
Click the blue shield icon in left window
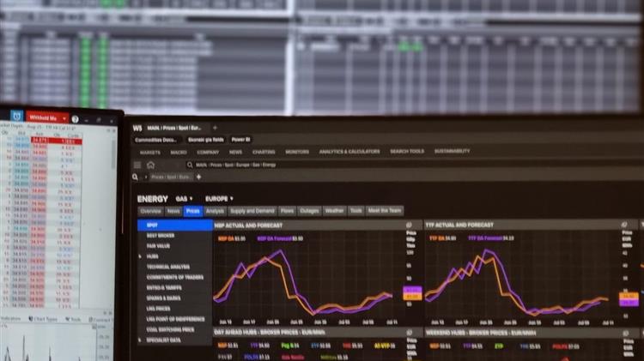tap(15, 117)
